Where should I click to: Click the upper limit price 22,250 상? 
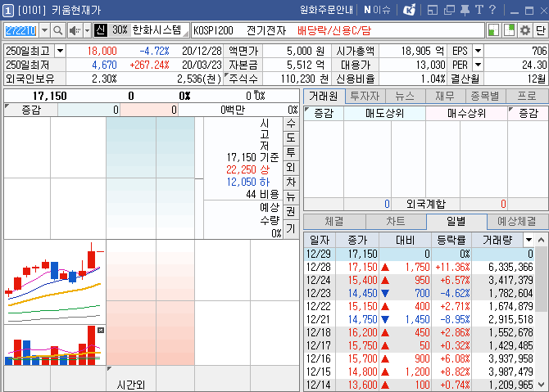pyautogui.click(x=248, y=169)
